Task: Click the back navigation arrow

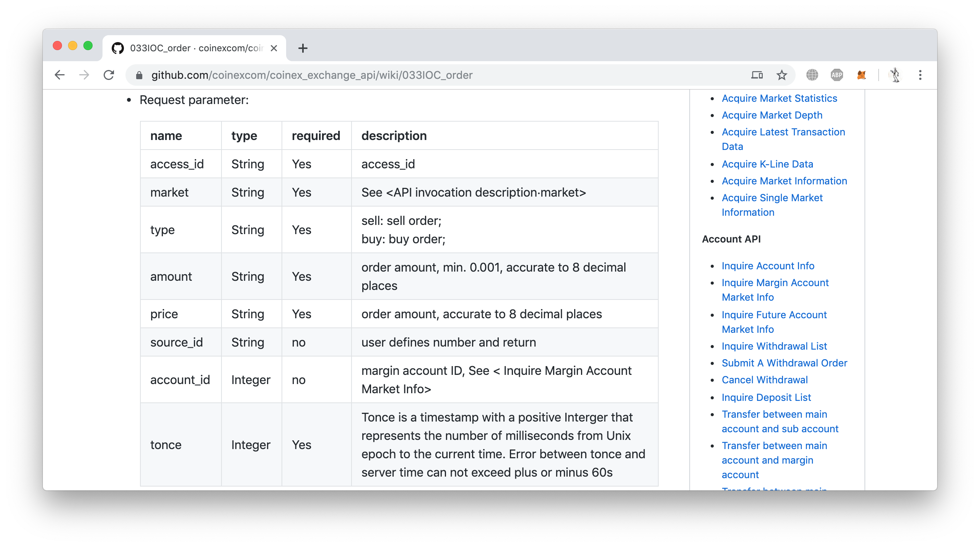Action: click(60, 75)
